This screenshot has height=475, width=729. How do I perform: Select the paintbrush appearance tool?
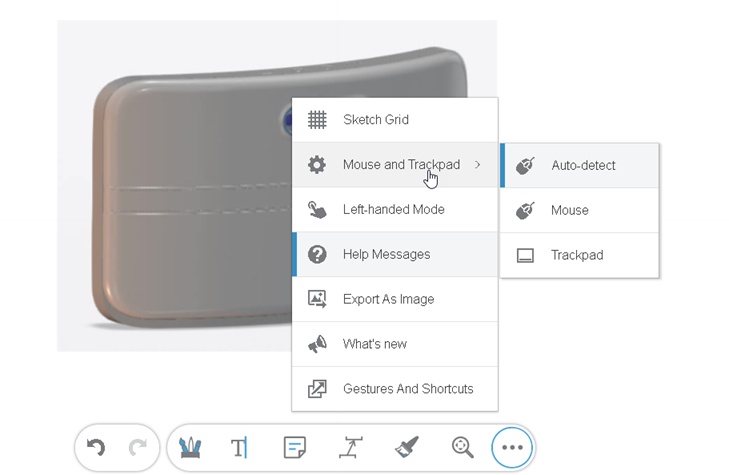point(407,448)
